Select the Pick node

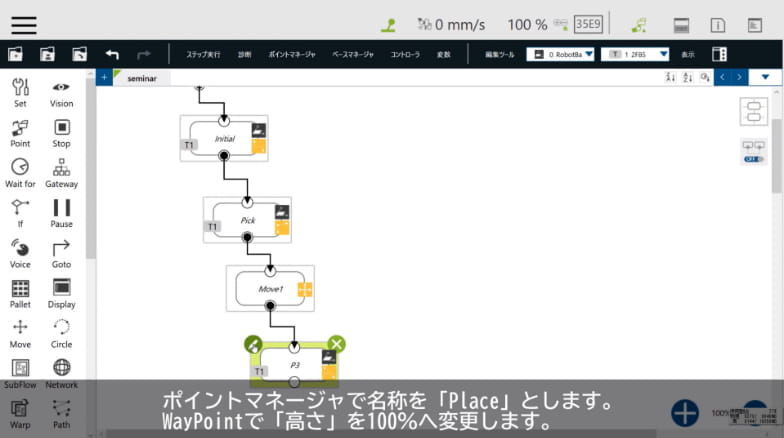[x=248, y=220]
